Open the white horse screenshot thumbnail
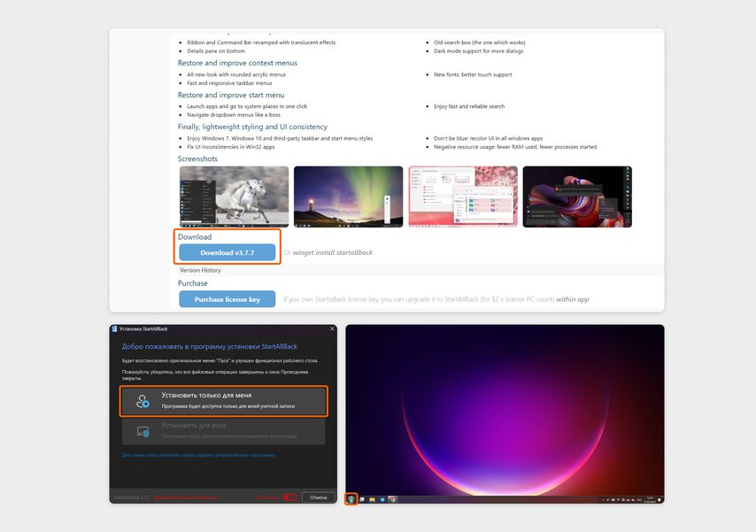756x532 pixels. tap(235, 197)
